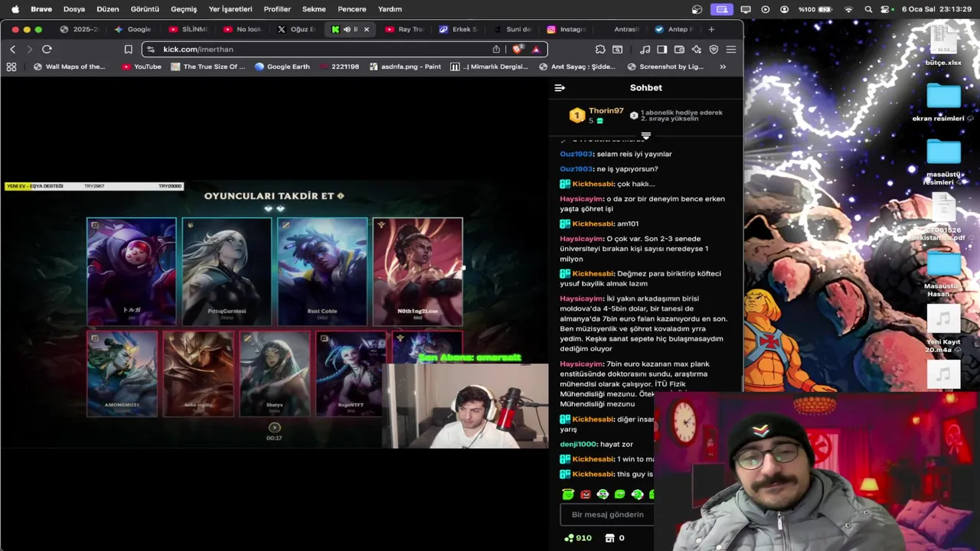Open the Pencere menu

coord(352,9)
